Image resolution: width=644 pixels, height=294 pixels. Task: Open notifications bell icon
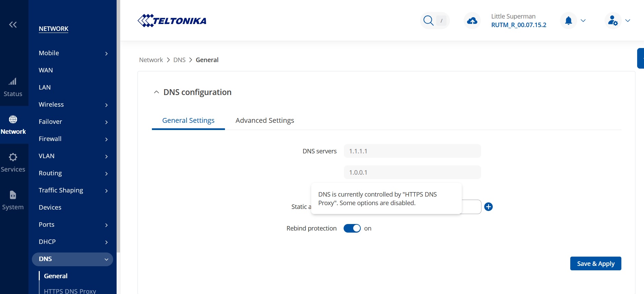(569, 21)
